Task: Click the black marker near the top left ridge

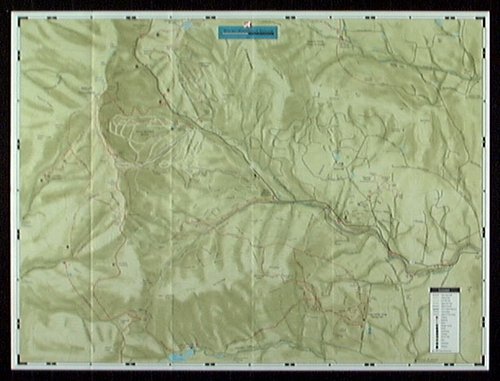Action: tap(136, 66)
